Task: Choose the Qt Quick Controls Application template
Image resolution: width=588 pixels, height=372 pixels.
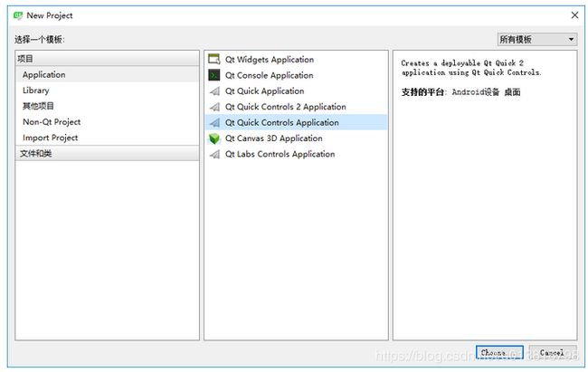Action: 296,122
